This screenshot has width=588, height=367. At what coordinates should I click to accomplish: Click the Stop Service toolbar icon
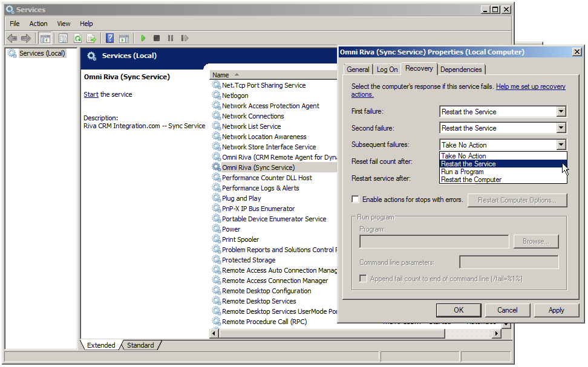[157, 38]
